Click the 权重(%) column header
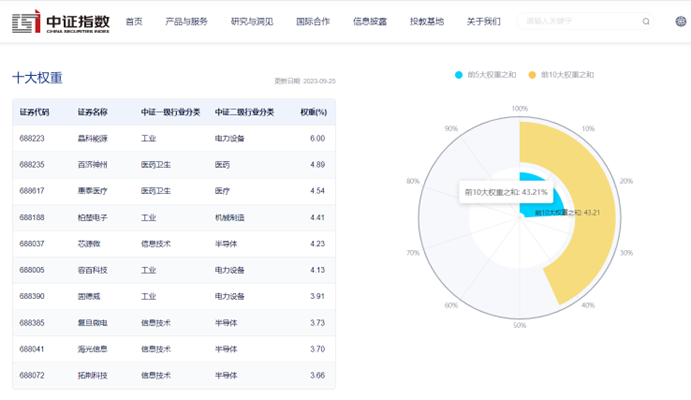This screenshot has height=400, width=691. (x=313, y=112)
